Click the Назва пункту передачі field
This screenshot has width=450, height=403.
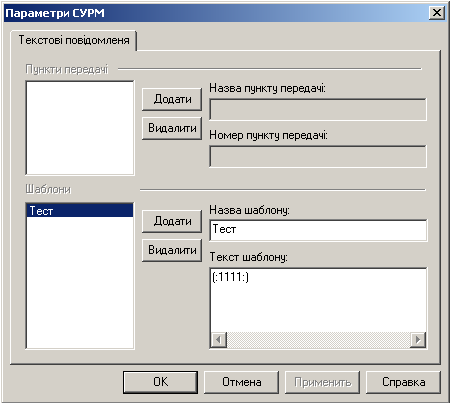point(318,109)
